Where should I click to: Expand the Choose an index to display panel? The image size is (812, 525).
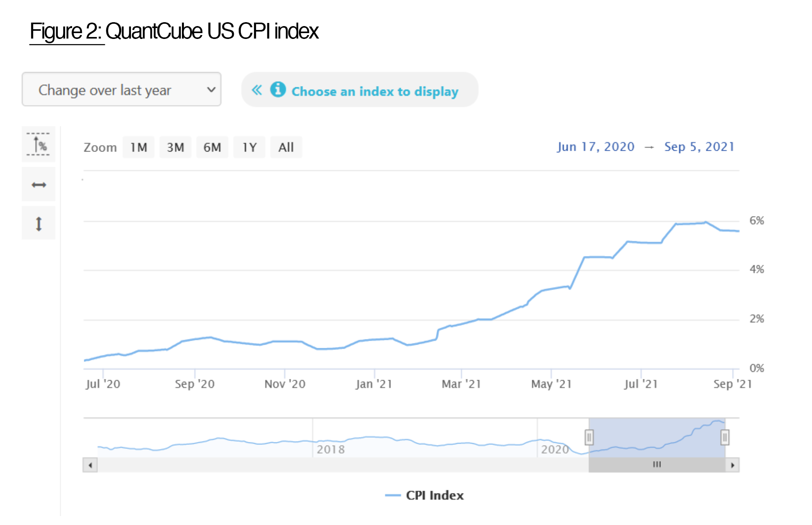(x=375, y=92)
